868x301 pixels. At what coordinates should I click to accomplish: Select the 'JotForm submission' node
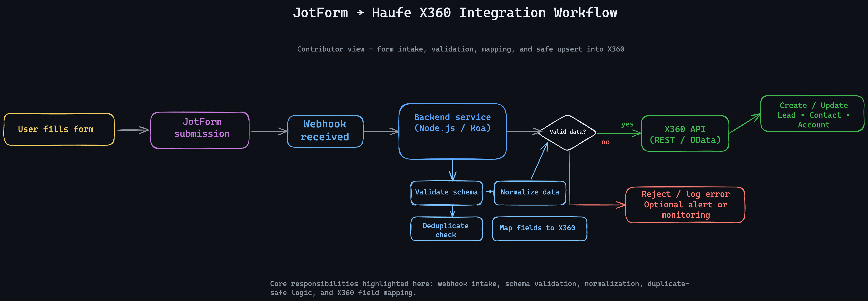[200, 130]
